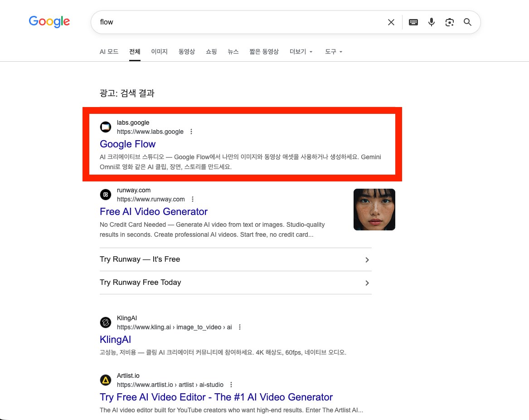Click the Runway ad face thumbnail
The width and height of the screenshot is (529, 420).
pos(374,210)
